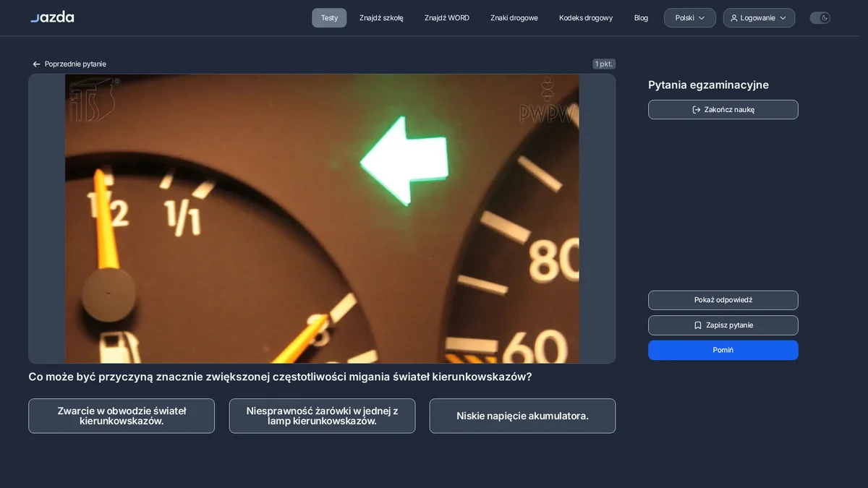868x488 pixels.
Task: Open the Blog link
Action: (641, 18)
